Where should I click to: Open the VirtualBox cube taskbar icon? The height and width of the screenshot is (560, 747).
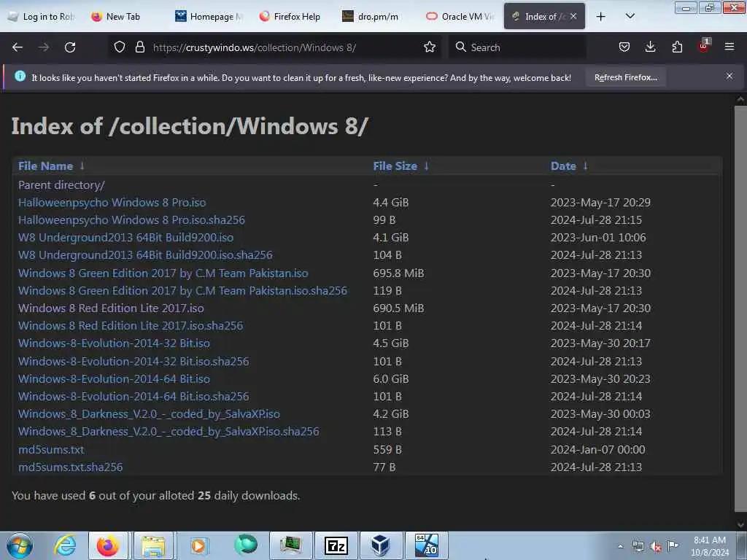click(x=380, y=545)
